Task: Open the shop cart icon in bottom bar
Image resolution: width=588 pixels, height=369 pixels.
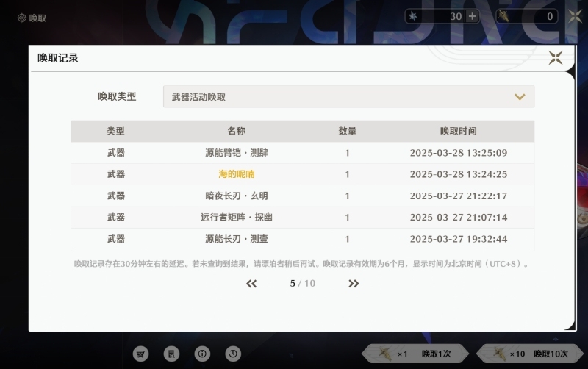Action: 140,354
